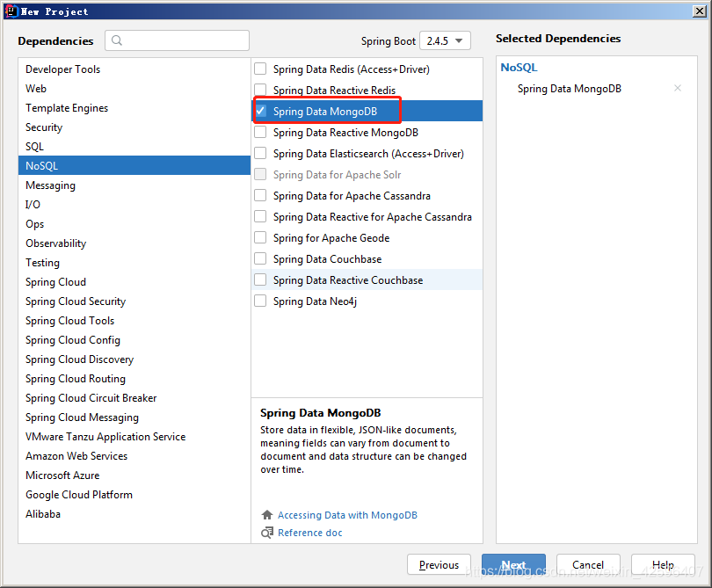Image resolution: width=712 pixels, height=588 pixels.
Task: Select Security category
Action: click(134, 127)
